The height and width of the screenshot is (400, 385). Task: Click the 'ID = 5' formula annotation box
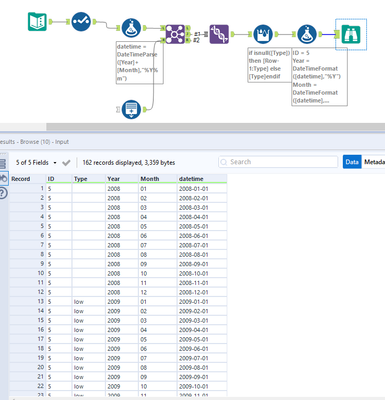[319, 77]
